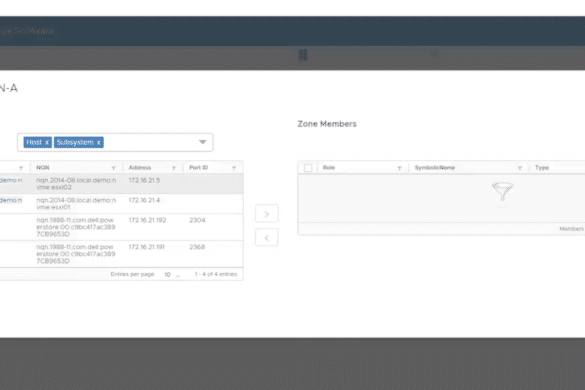585x390 pixels.
Task: Open the endpoint type filter dropdown
Action: click(x=203, y=142)
